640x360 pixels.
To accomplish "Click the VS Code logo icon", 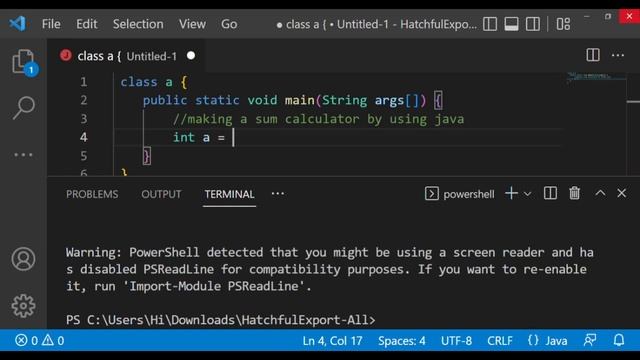I will pos(17,24).
